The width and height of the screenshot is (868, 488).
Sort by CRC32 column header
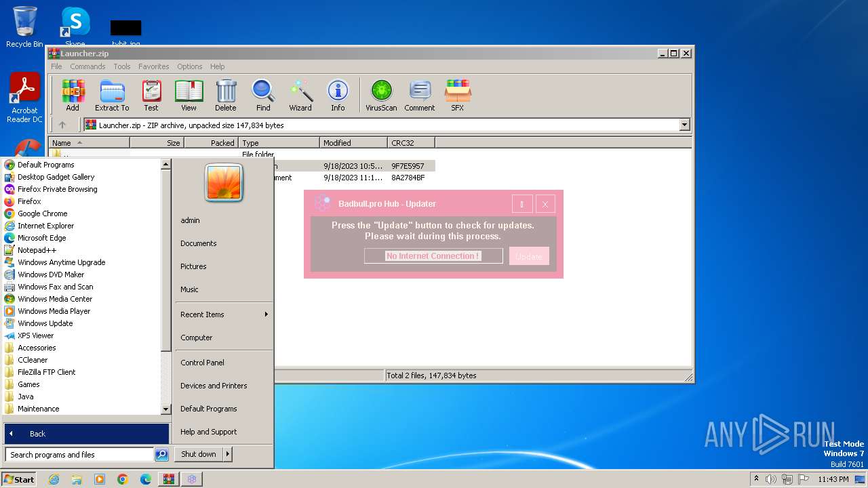411,143
